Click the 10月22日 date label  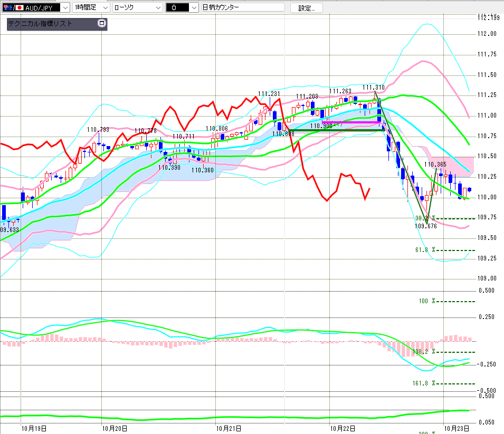(x=343, y=429)
